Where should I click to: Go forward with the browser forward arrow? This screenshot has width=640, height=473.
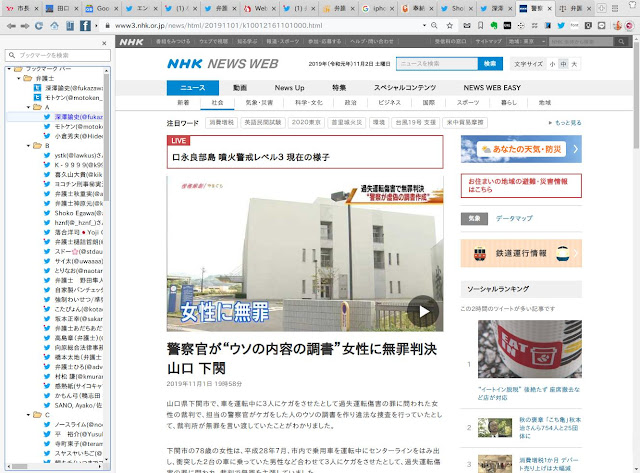(x=25, y=26)
